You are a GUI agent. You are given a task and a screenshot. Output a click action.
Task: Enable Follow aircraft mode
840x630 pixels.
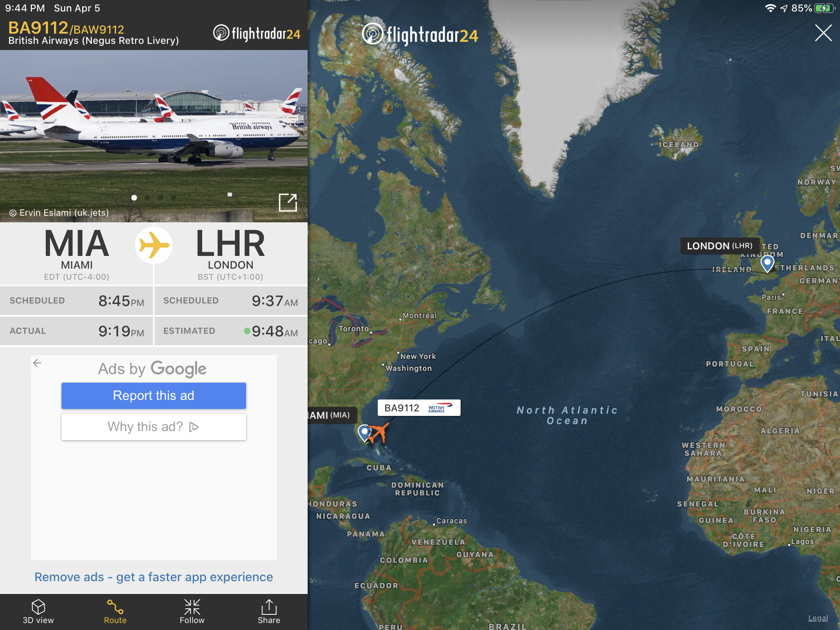[192, 612]
